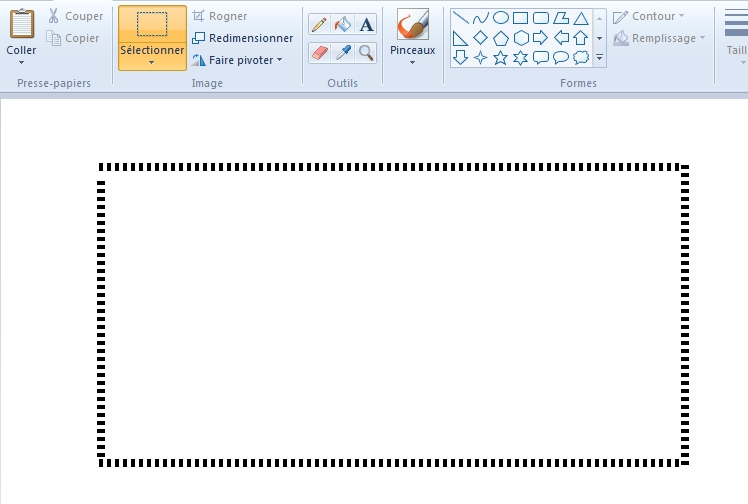Viewport: 748px width, 504px height.
Task: Choose the right arrow shape
Action: coord(540,38)
